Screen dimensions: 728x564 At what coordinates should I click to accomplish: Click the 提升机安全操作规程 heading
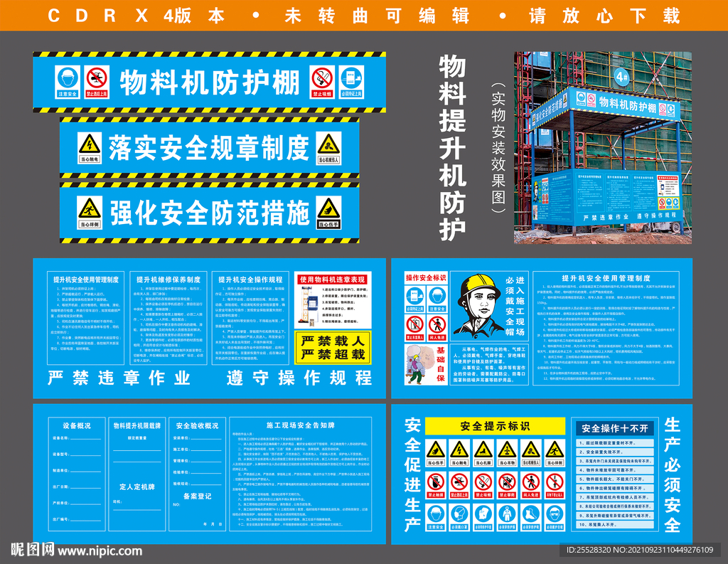(x=250, y=280)
